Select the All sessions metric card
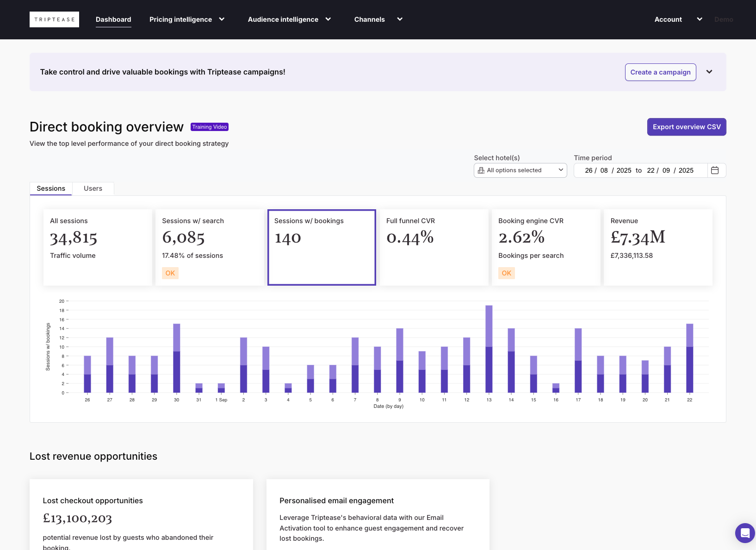 98,247
